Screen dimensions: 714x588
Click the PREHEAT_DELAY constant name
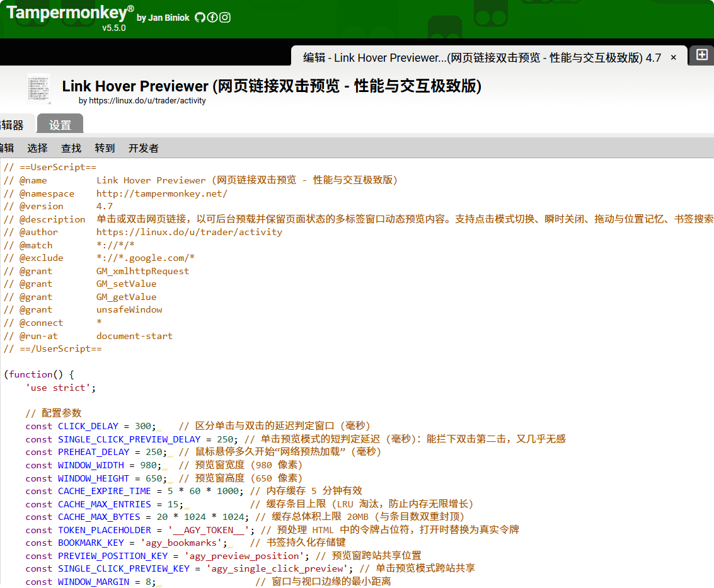[93, 453]
